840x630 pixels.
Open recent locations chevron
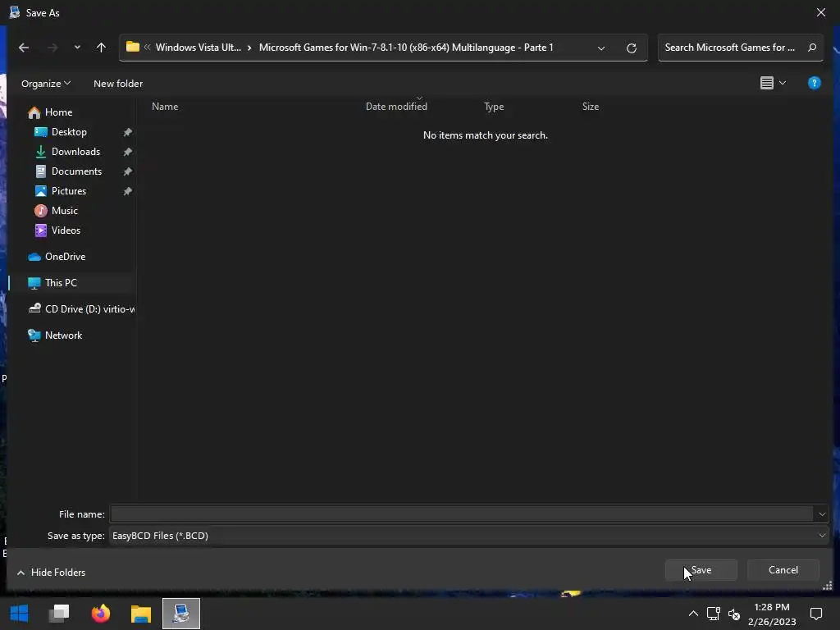point(77,48)
